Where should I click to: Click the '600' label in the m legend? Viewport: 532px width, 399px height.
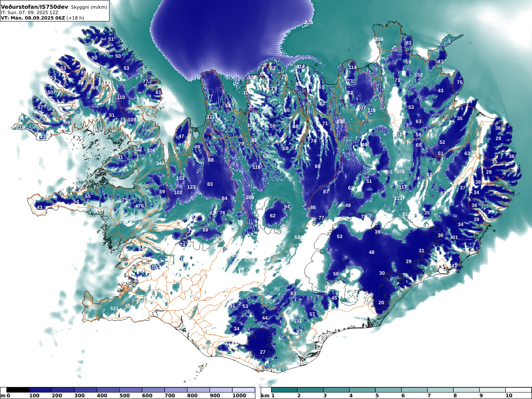pos(147,396)
